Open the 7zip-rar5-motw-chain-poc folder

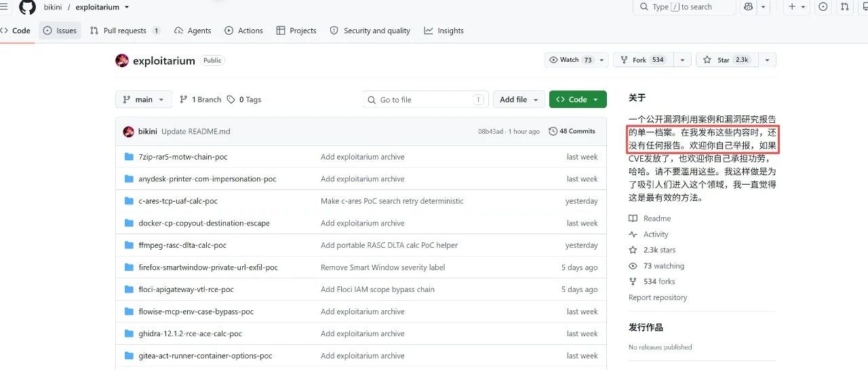pyautogui.click(x=183, y=157)
